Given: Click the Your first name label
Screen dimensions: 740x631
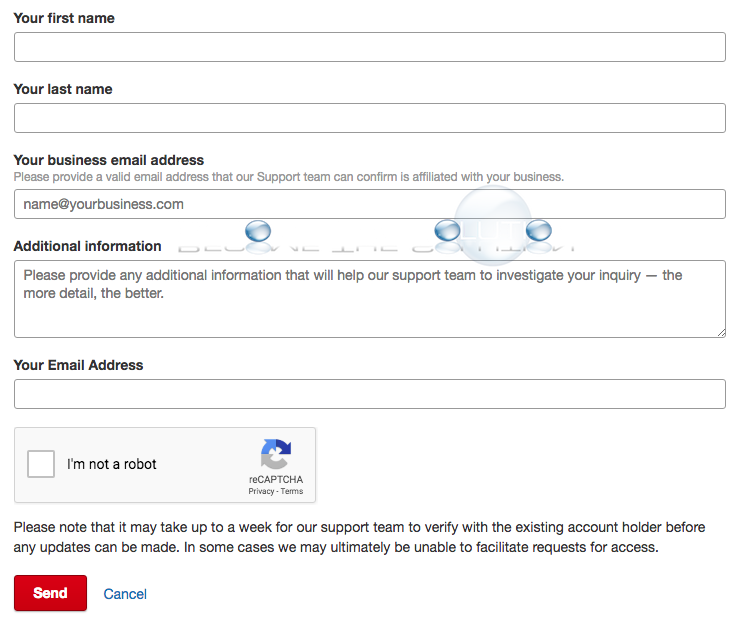Looking at the screenshot, I should coord(64,18).
